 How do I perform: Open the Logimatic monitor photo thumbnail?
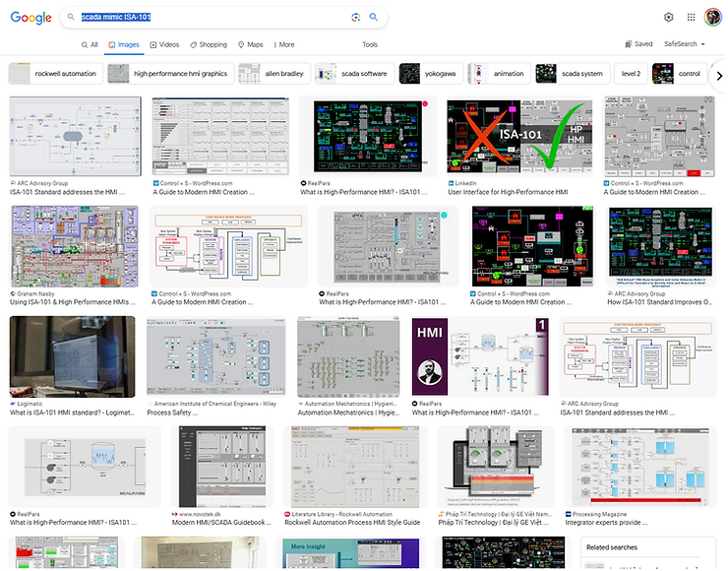73,356
